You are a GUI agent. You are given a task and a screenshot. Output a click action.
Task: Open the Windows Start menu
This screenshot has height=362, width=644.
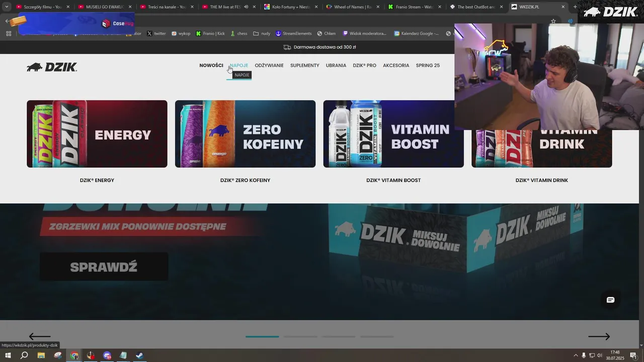(x=8, y=355)
